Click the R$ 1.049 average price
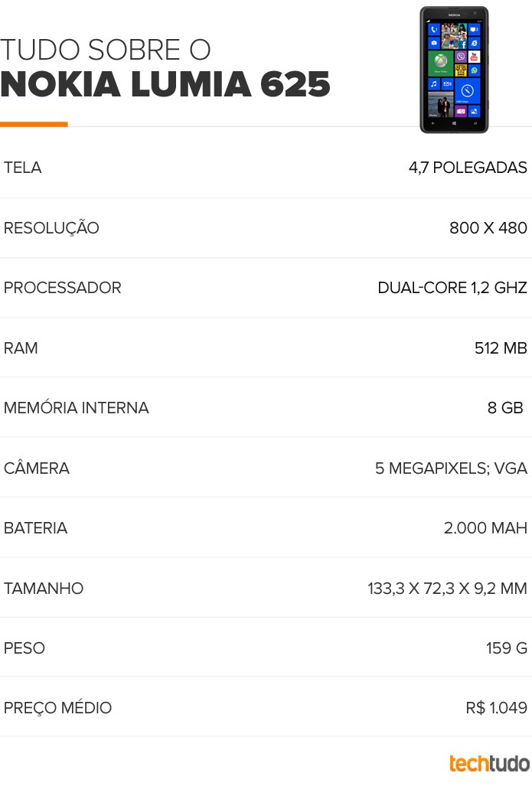The height and width of the screenshot is (796, 532). [x=497, y=708]
